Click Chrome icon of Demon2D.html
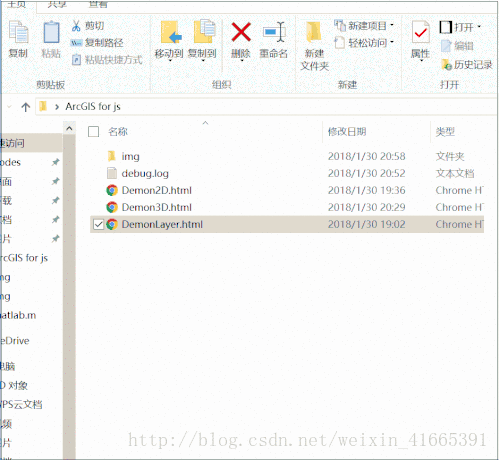499x460 pixels. (x=112, y=190)
